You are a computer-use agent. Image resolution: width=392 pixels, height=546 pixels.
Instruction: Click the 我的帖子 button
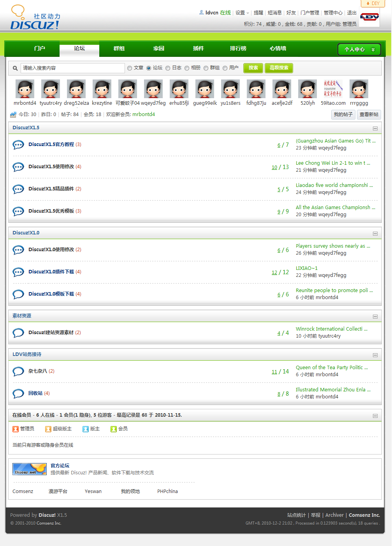pyautogui.click(x=343, y=114)
